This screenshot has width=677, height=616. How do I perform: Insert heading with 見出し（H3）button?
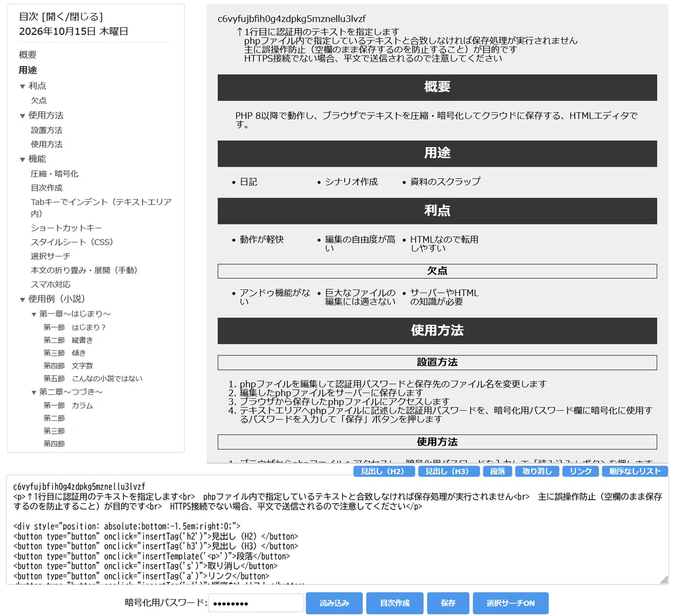coord(449,471)
